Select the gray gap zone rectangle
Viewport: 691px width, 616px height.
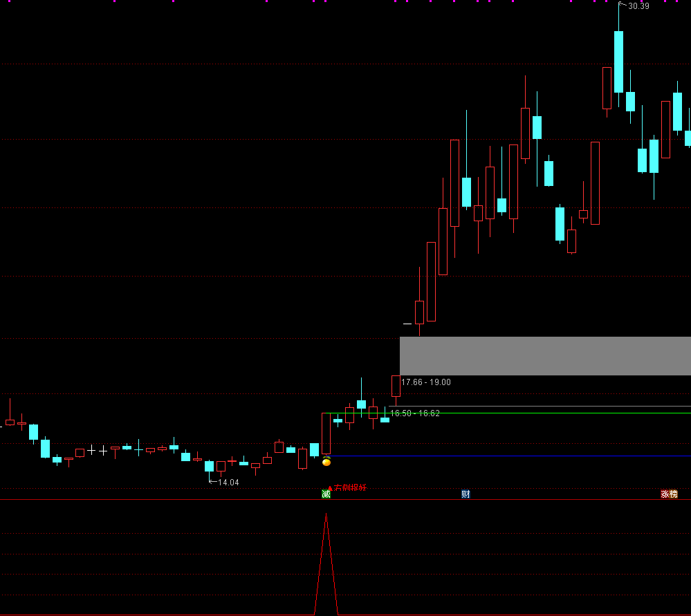click(x=545, y=356)
